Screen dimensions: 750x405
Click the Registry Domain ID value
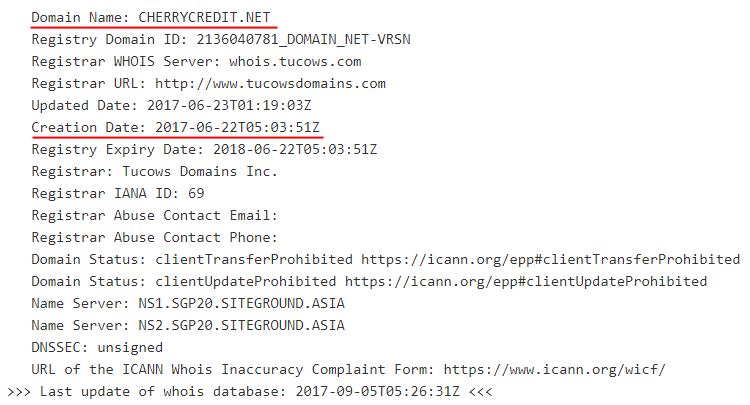tap(303, 40)
